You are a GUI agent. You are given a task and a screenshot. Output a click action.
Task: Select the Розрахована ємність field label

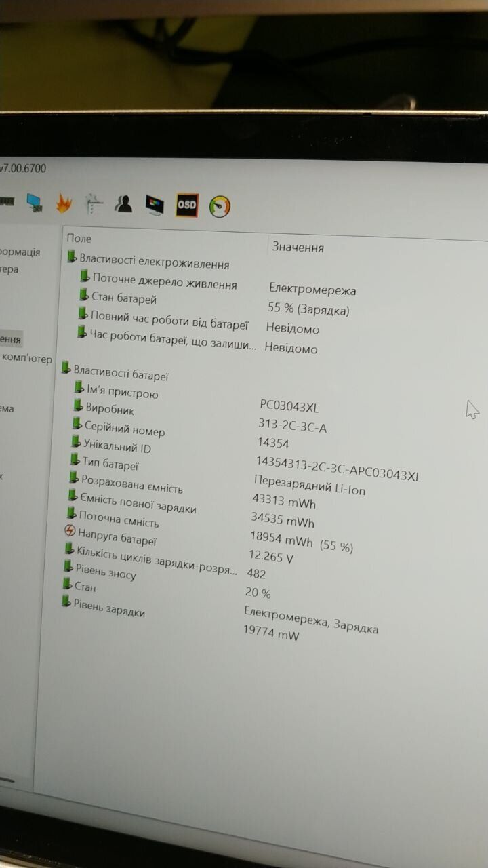click(131, 484)
